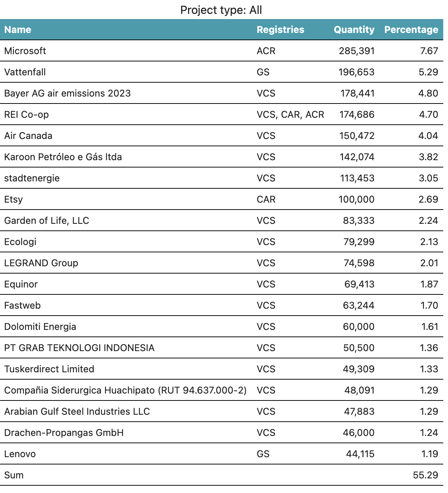Select Compañia Siderurgica Huachipato entry
The image size is (448, 493).
(x=125, y=390)
